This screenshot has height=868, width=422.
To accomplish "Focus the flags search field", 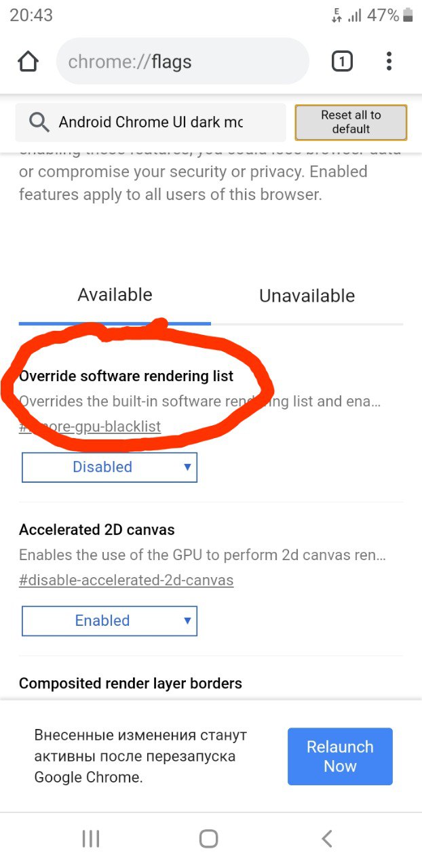I will 151,122.
